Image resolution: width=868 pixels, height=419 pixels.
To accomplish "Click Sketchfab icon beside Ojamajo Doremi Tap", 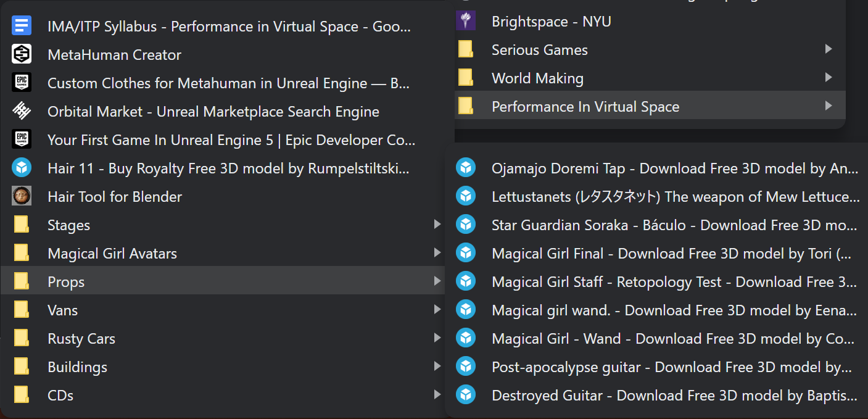I will pos(466,168).
